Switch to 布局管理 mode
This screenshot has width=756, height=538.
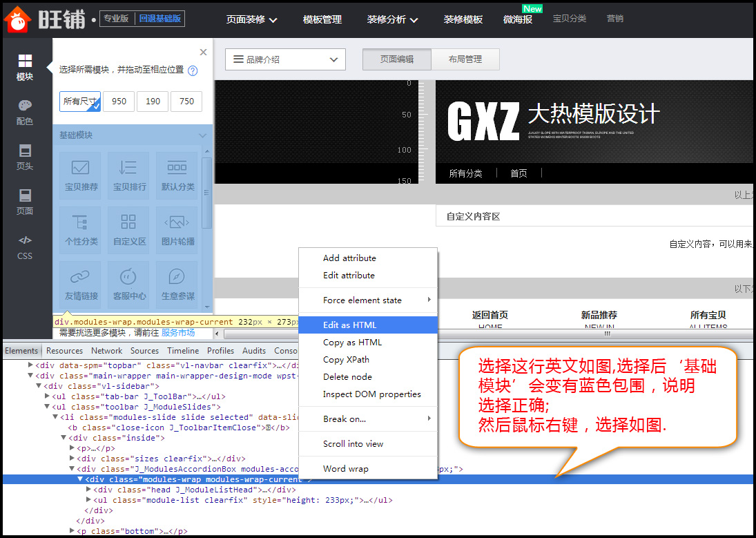pos(465,59)
